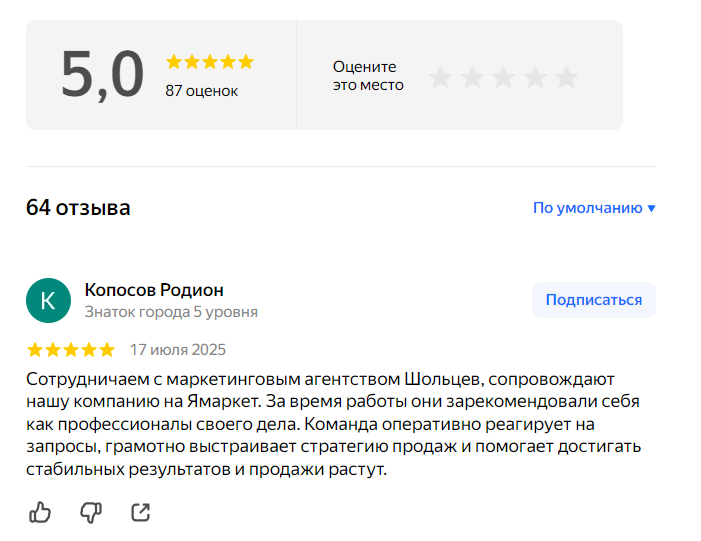Click the green 'К' avatar

click(x=48, y=300)
